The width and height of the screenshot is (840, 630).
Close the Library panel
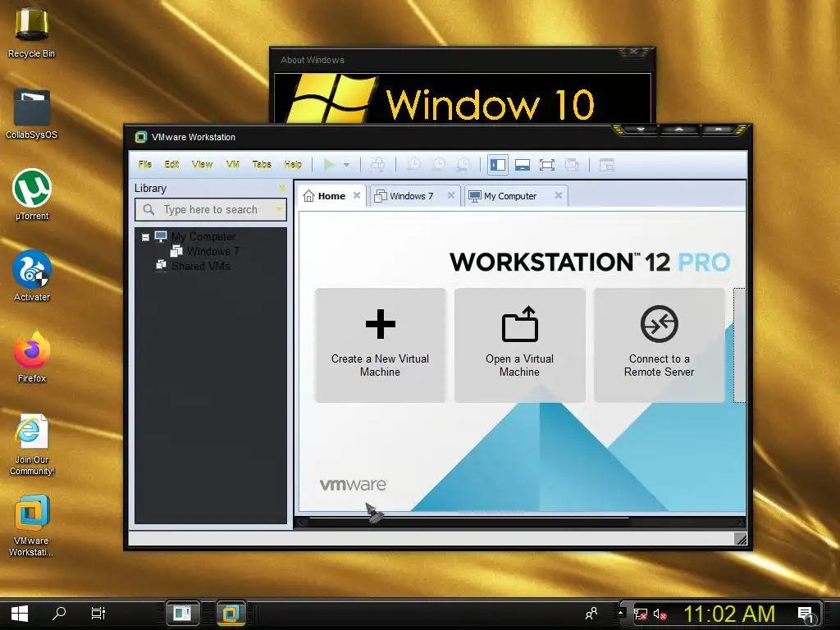click(282, 188)
